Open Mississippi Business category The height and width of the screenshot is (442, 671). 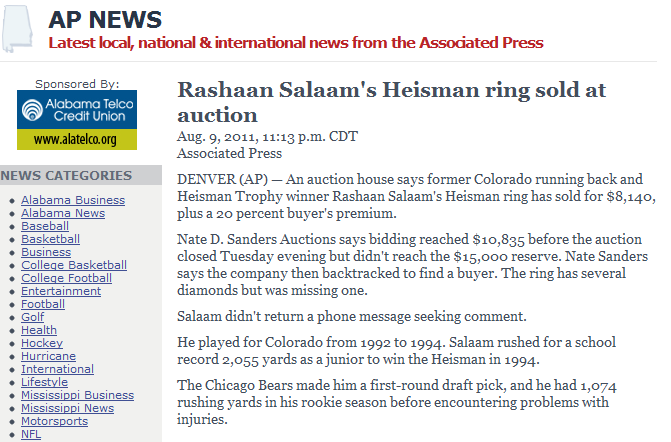[x=77, y=395]
